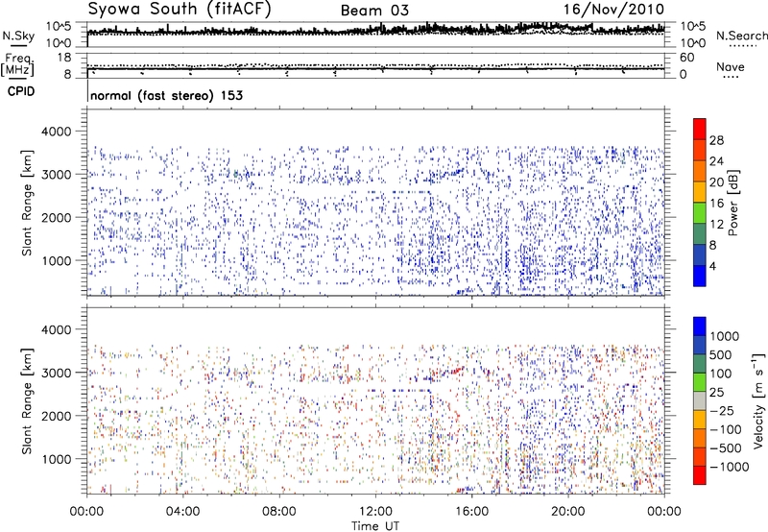Click the 'Time UT' axis label
This screenshot has width=768, height=532.
(x=375, y=525)
